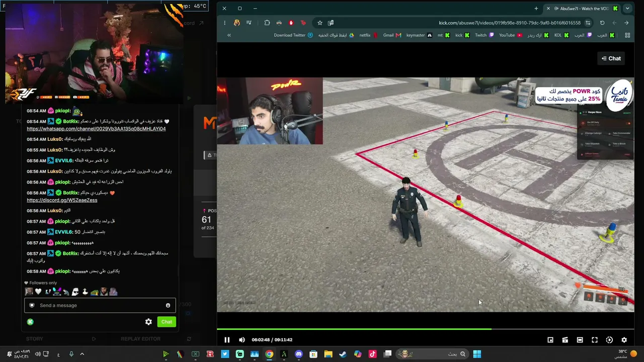Bookmark this page with the star icon

319,23
